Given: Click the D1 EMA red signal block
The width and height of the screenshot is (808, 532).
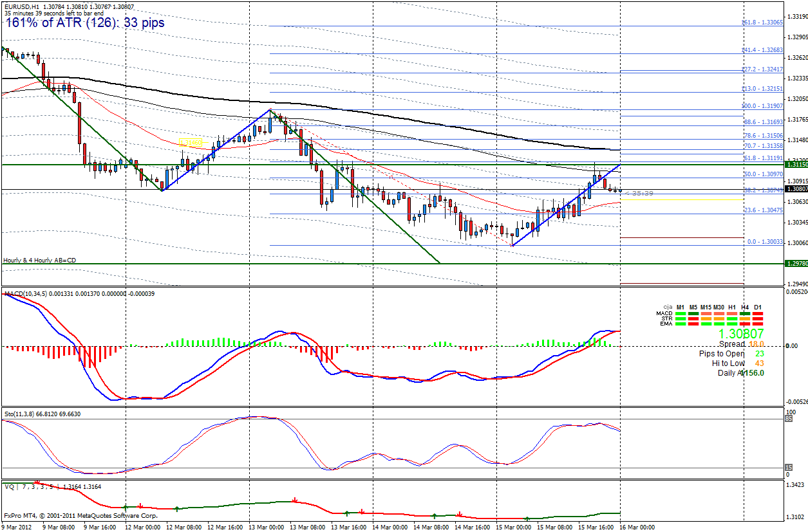Looking at the screenshot, I should [x=758, y=322].
